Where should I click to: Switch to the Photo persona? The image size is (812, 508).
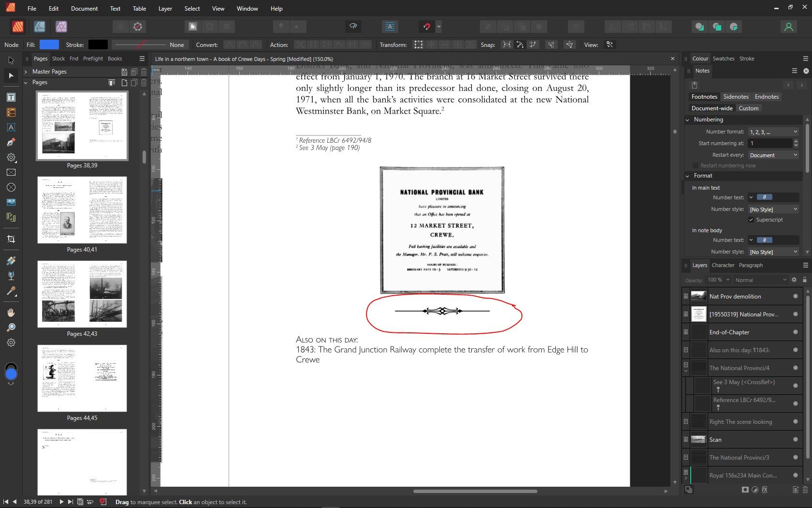61,27
